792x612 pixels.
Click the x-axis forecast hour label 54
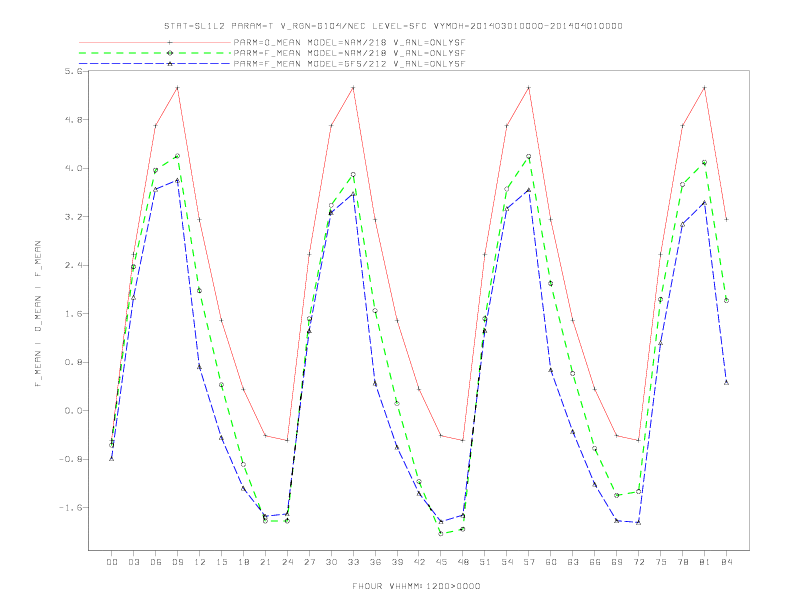tap(507, 562)
